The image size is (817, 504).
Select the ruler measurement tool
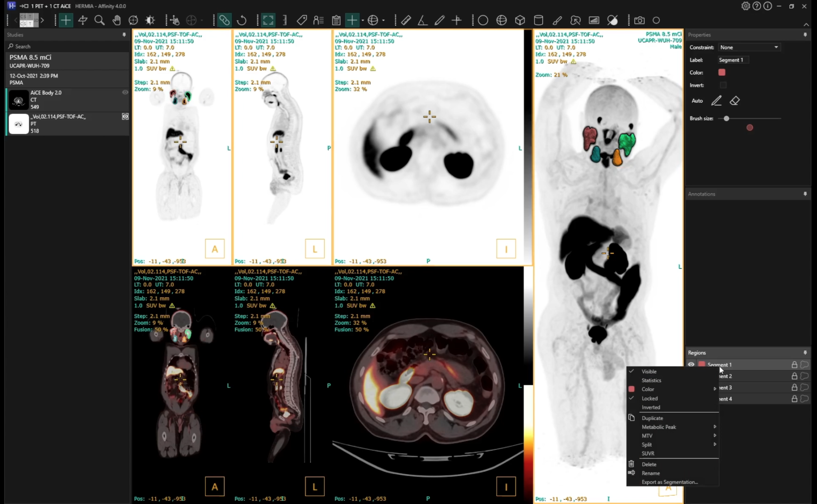click(406, 20)
